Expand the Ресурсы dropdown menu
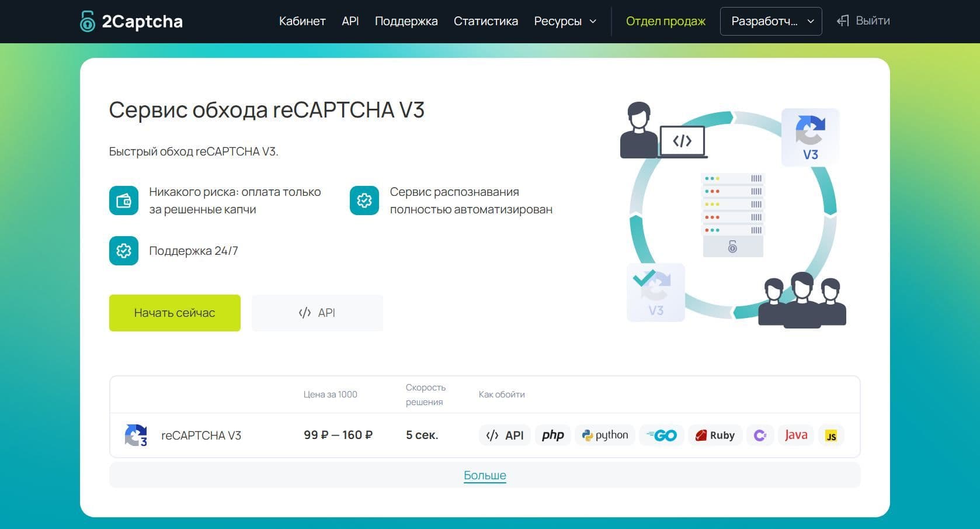 565,22
